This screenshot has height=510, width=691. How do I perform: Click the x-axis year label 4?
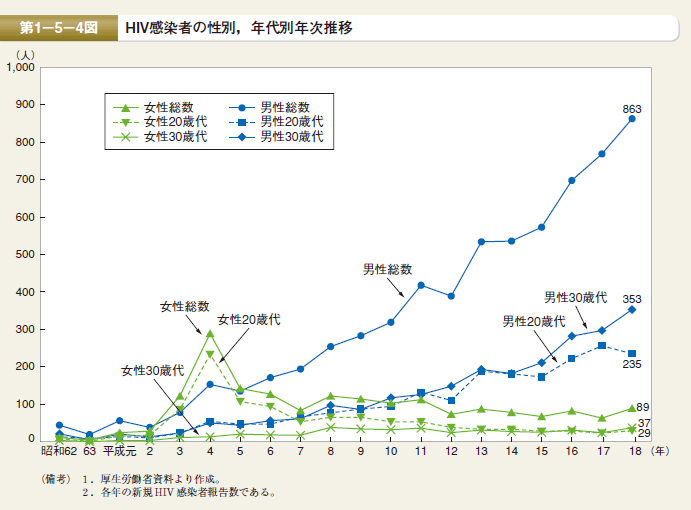click(210, 451)
